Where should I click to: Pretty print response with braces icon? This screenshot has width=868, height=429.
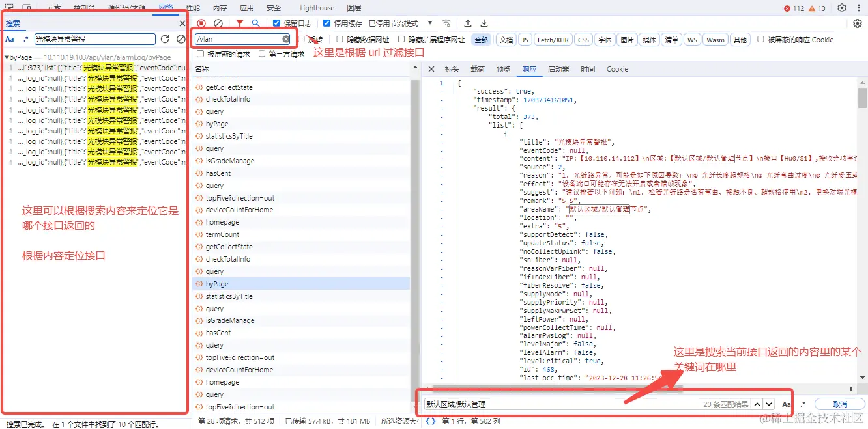point(431,421)
